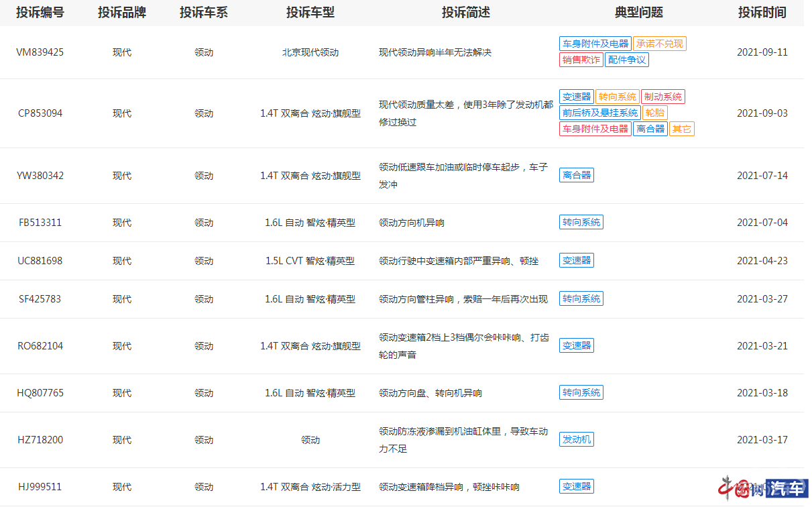Click model 1.4T 双离合 炫动·旗舰型 in CP853094 row

(310, 113)
